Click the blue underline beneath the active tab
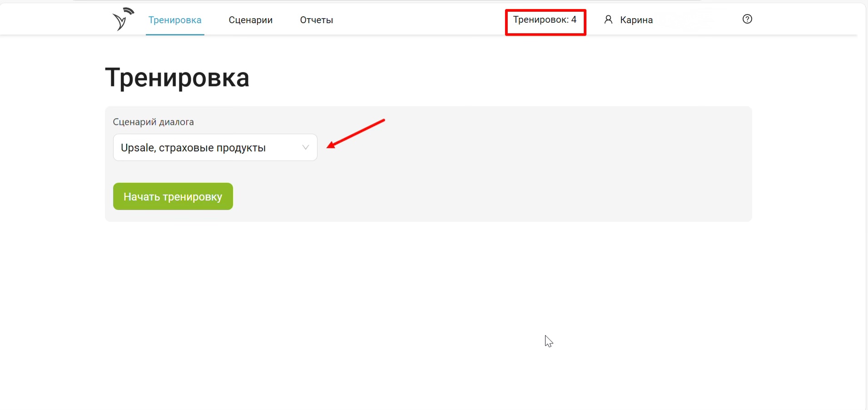The image size is (868, 410). 175,34
